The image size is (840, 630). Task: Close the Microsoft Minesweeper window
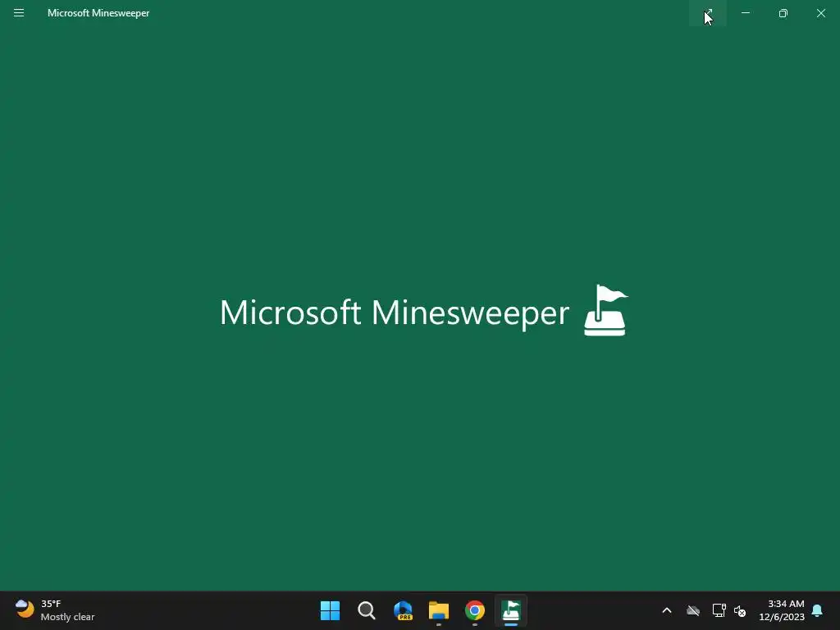tap(820, 13)
